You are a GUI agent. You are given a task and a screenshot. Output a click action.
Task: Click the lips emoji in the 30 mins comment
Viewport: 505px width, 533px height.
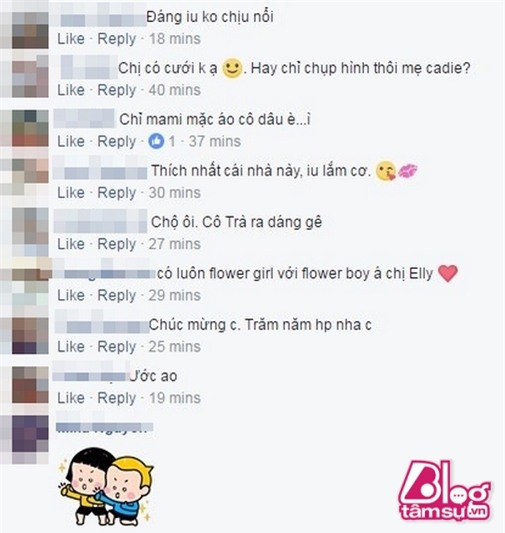(x=408, y=171)
